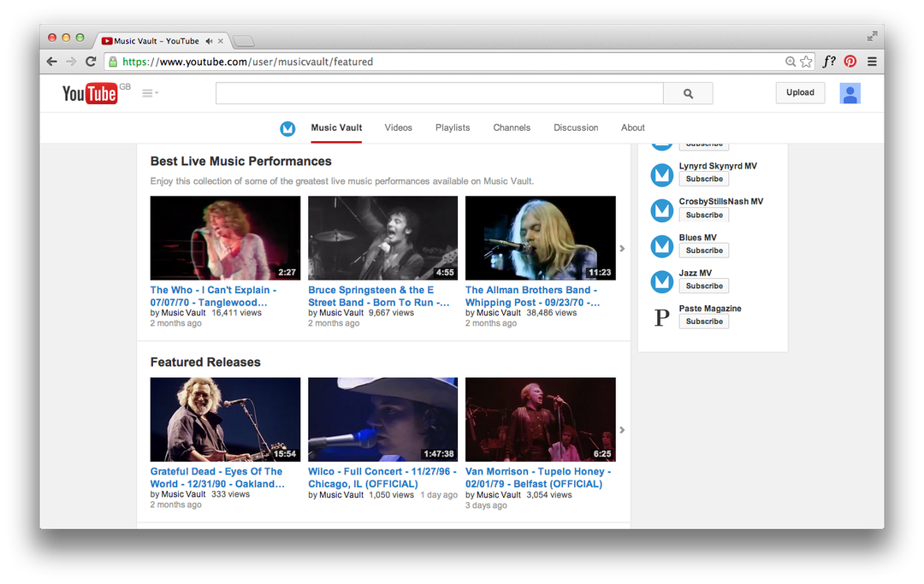Click Blues MV channel name
The height and width of the screenshot is (584, 924).
click(698, 237)
